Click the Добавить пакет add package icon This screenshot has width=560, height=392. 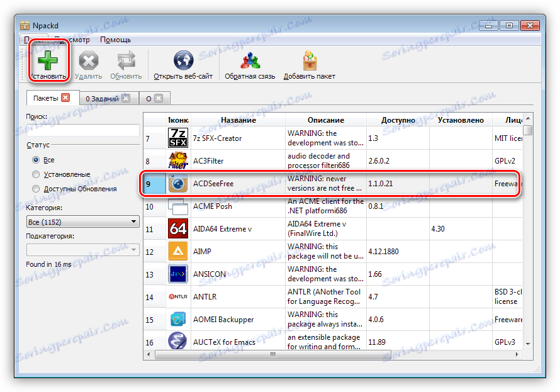click(x=310, y=60)
